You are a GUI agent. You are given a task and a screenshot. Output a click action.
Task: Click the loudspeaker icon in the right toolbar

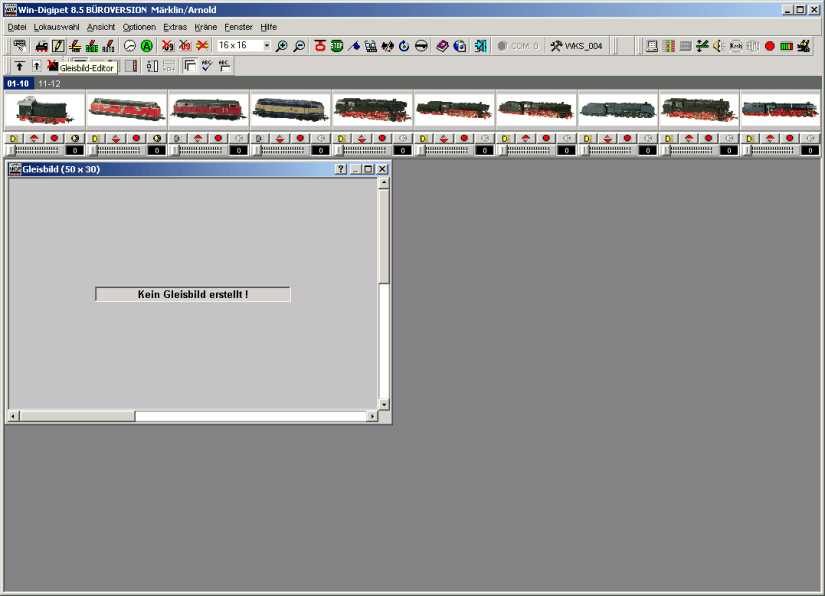click(x=717, y=45)
